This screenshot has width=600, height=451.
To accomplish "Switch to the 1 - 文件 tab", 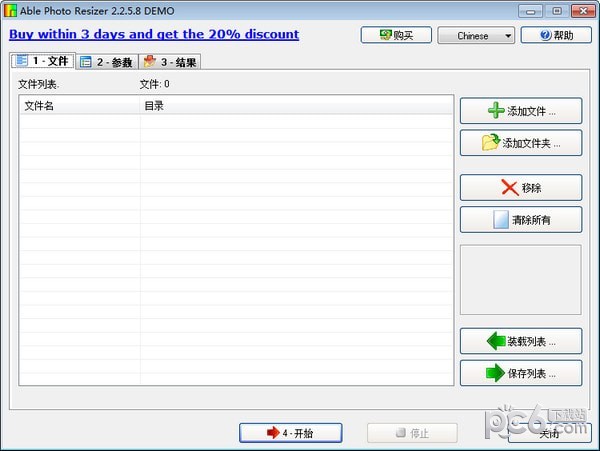I will pos(43,61).
